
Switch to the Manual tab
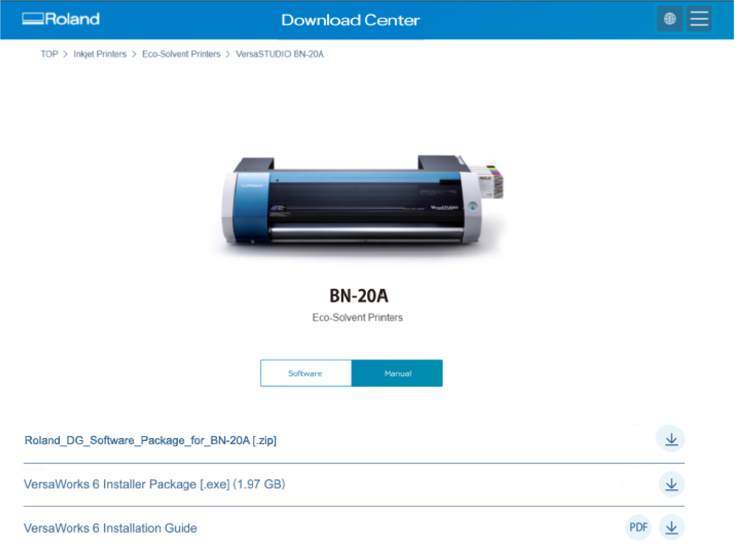(x=398, y=373)
